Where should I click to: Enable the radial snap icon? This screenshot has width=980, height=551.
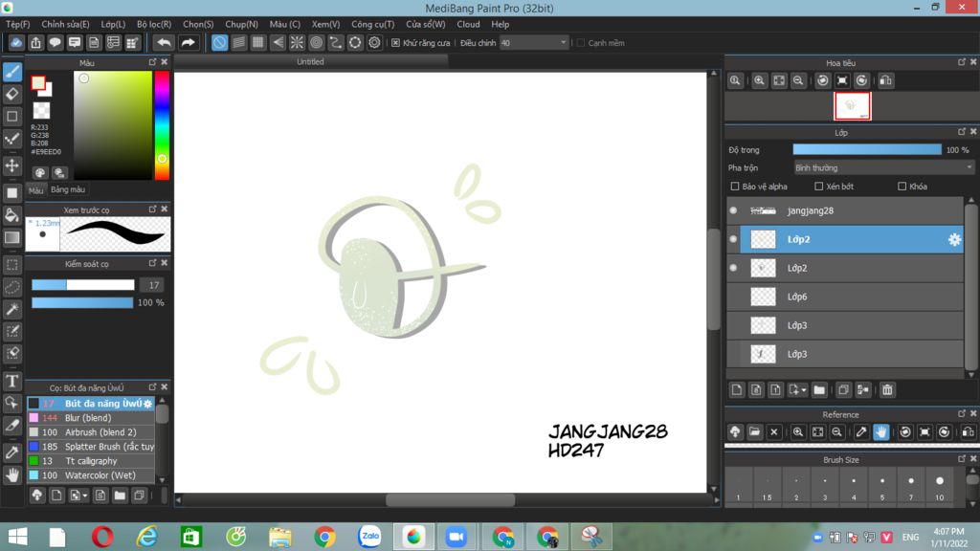[x=297, y=42]
